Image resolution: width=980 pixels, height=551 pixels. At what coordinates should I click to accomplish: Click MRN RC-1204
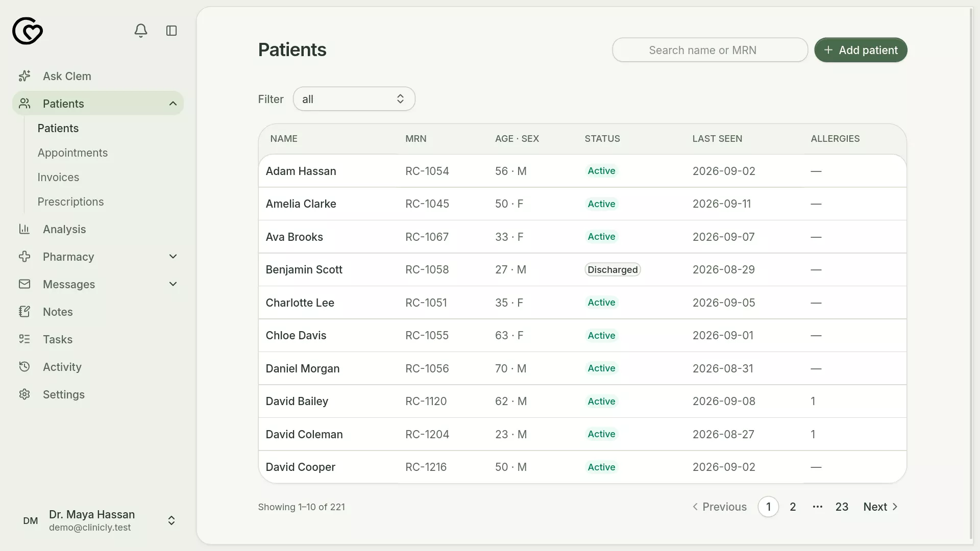click(x=427, y=434)
